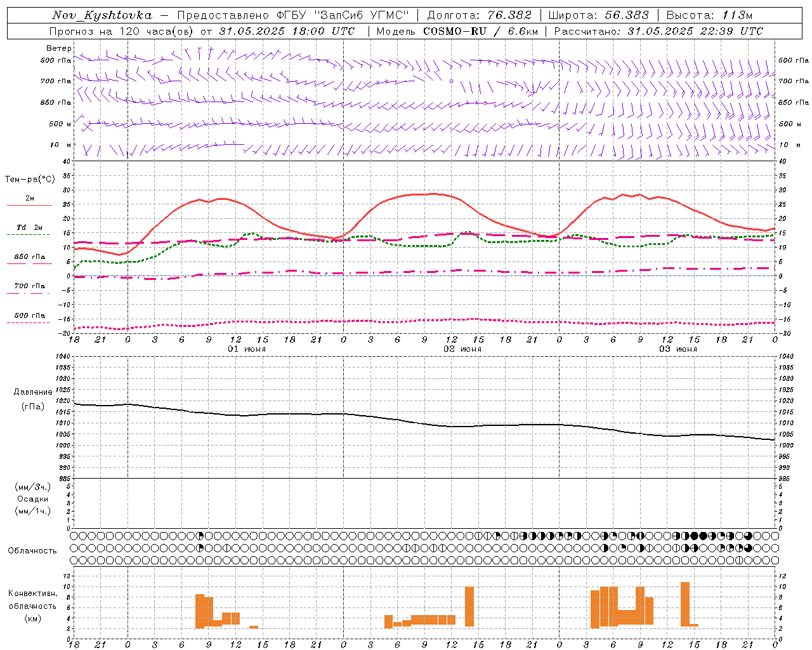This screenshot has width=812, height=650.
Task: Click the "Облачность" cloud cover label
Action: pos(32,551)
